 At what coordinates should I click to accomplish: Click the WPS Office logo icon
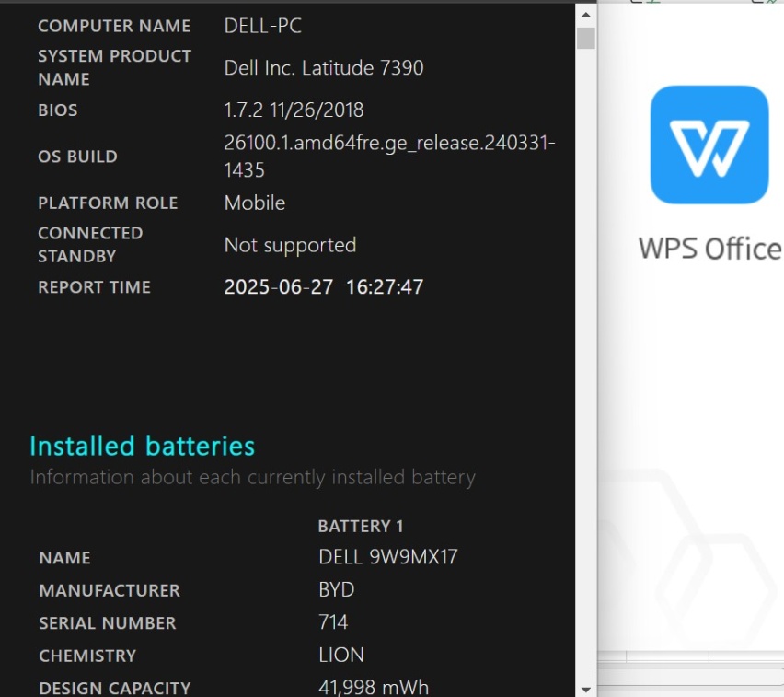709,145
